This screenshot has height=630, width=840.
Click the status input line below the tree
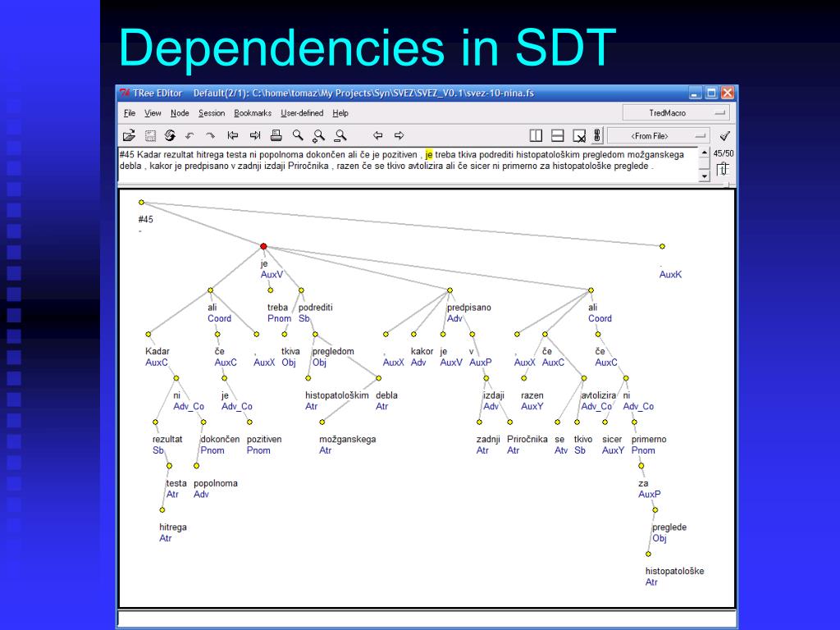point(427,618)
